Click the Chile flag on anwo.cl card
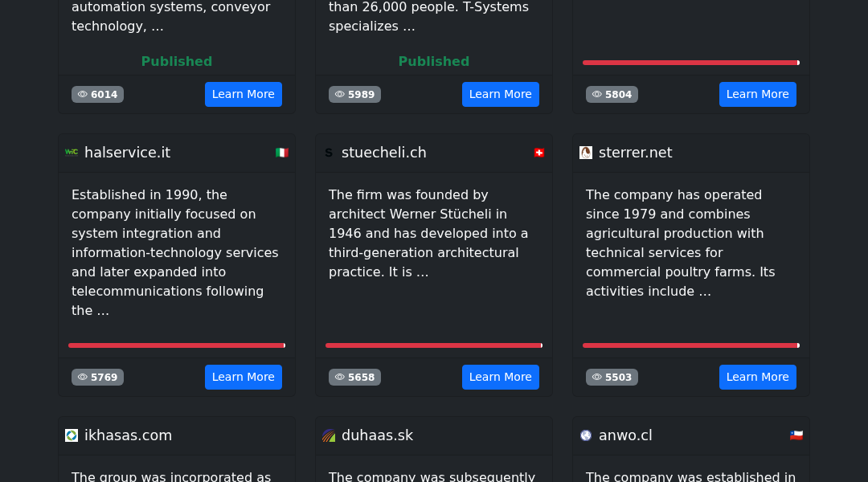868x482 pixels. coord(796,435)
